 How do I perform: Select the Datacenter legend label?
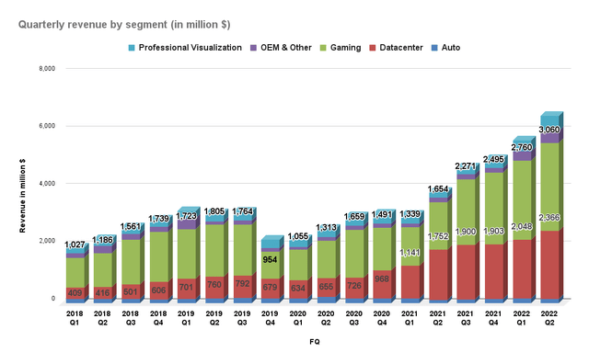(x=401, y=48)
